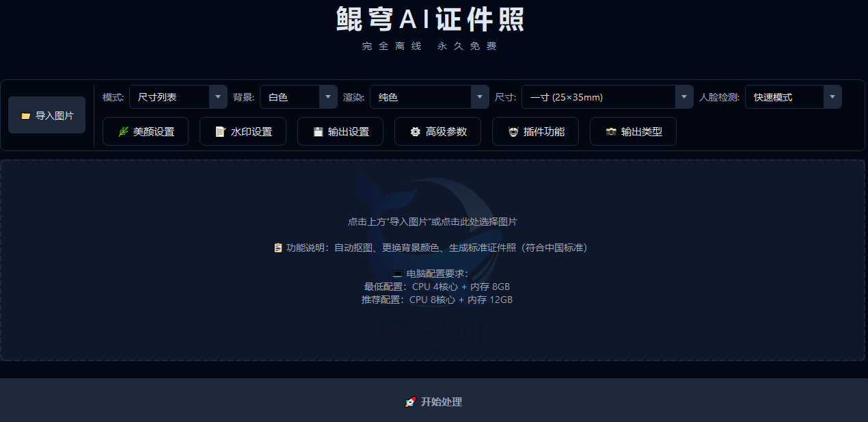
Task: Click the gear icon for advanced parameters
Action: coord(415,132)
